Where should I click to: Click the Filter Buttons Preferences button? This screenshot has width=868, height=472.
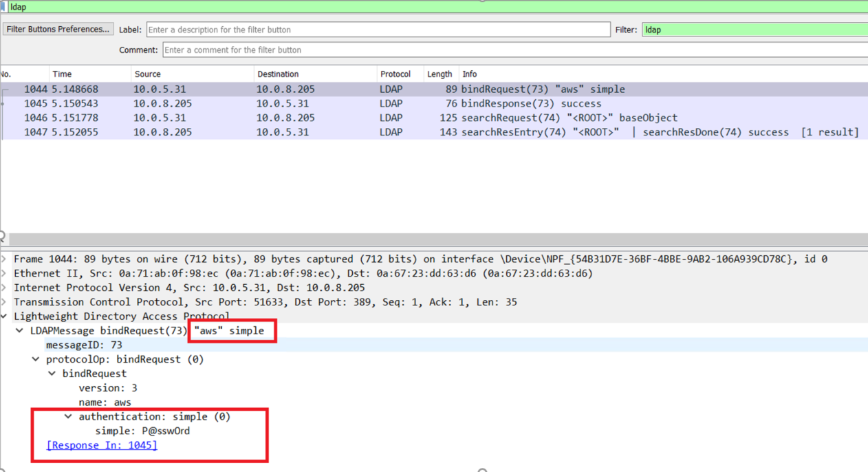pos(58,30)
